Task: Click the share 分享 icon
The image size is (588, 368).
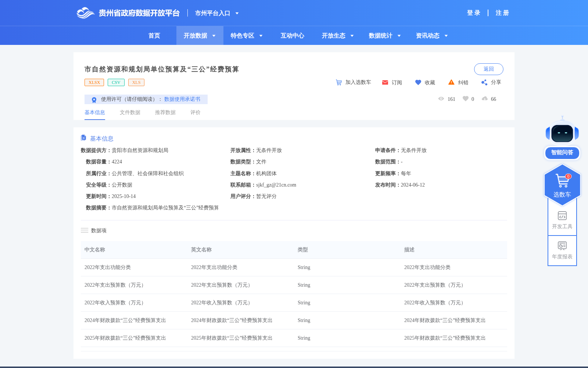Action: 484,82
